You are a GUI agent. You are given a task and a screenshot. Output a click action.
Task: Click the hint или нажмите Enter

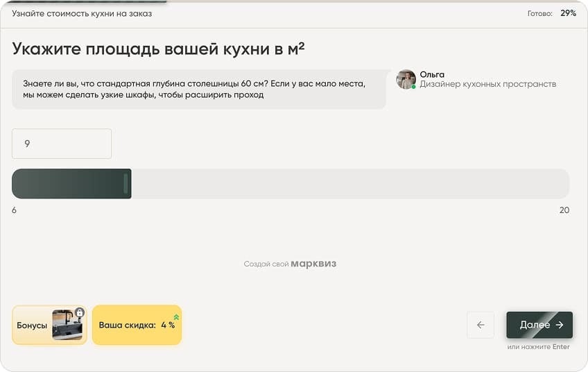tap(538, 347)
